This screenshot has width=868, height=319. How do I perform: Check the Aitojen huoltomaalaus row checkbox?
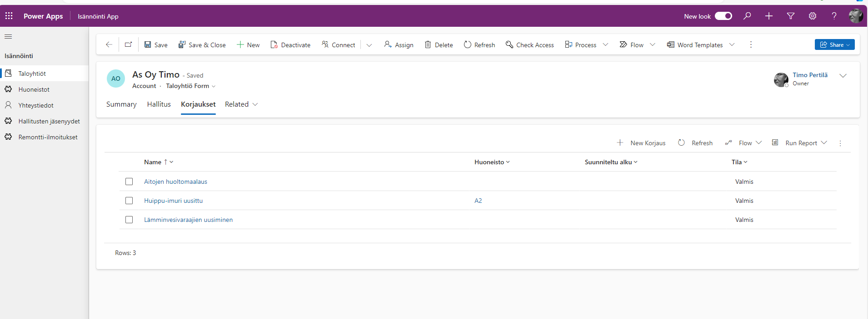[x=129, y=182]
